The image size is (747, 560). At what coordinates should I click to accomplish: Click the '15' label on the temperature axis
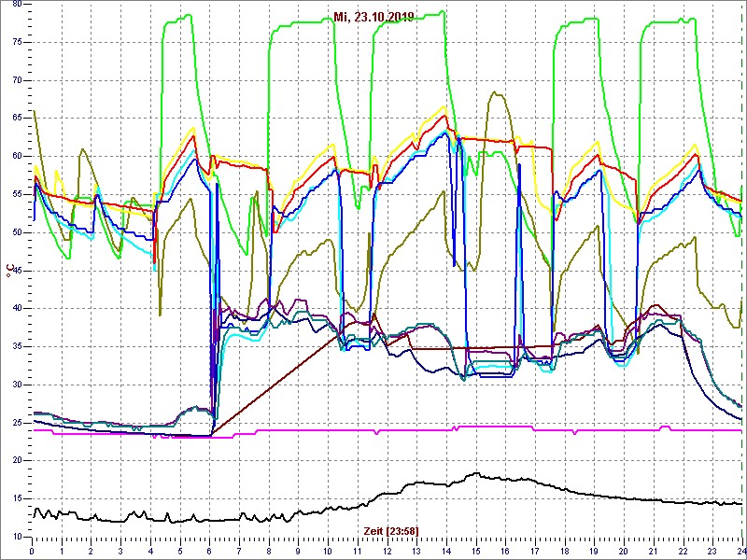pos(16,499)
